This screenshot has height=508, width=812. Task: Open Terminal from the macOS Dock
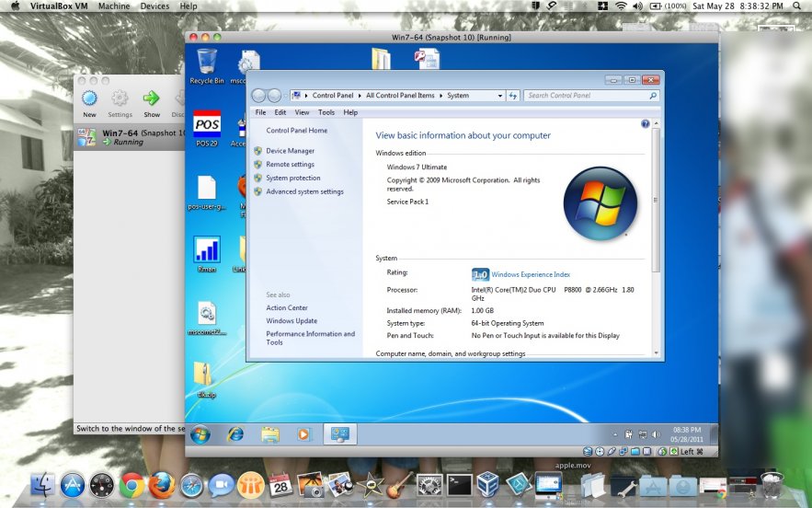pos(460,486)
